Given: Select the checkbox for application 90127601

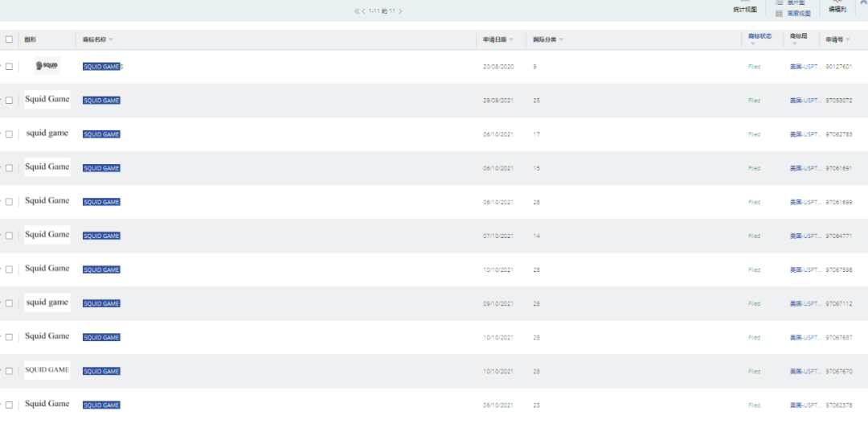Looking at the screenshot, I should [9, 67].
